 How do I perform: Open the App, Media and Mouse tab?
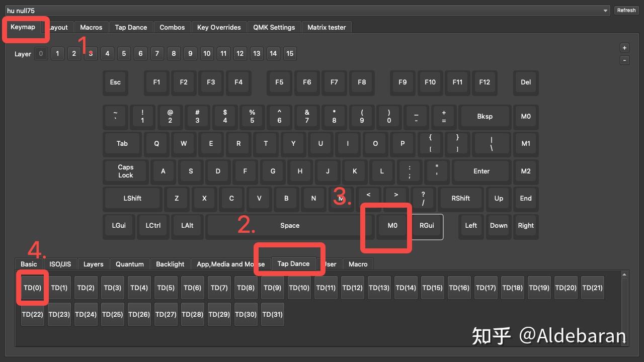click(230, 264)
